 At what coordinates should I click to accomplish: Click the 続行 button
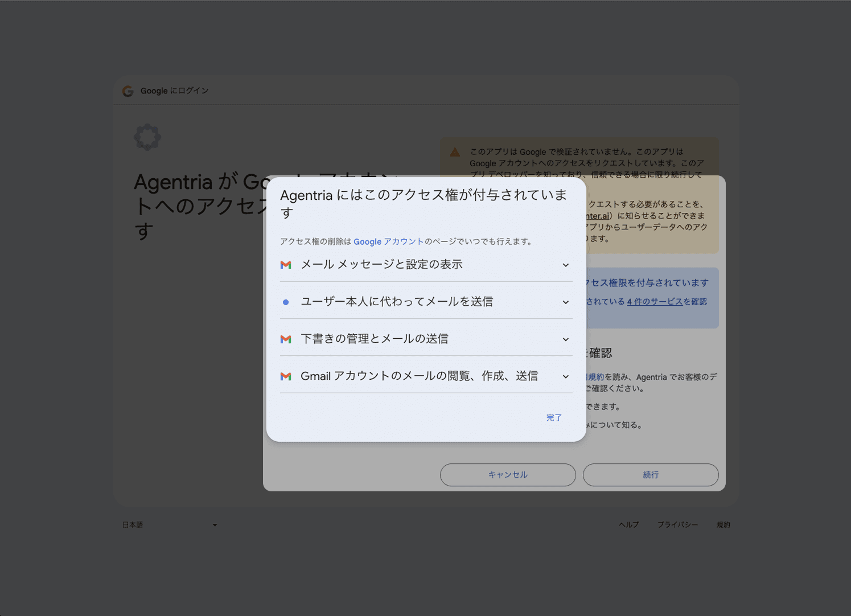coord(651,475)
